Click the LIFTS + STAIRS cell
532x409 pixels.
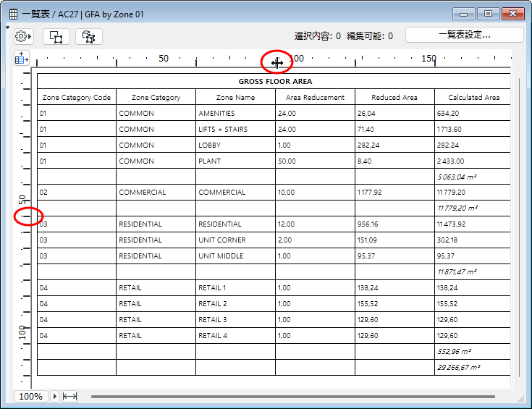pyautogui.click(x=235, y=129)
